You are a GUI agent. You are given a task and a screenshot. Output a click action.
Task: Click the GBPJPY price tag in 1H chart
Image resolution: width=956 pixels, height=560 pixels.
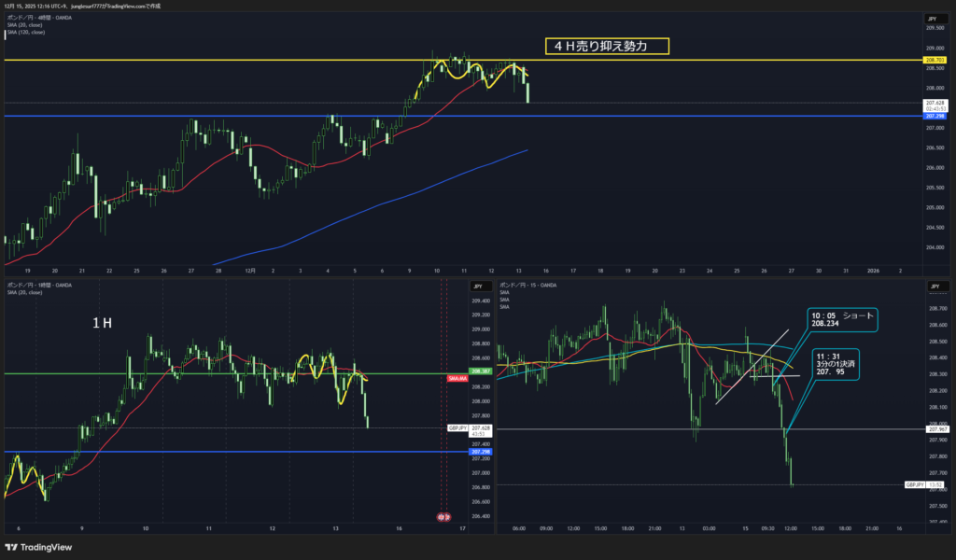pyautogui.click(x=457, y=427)
